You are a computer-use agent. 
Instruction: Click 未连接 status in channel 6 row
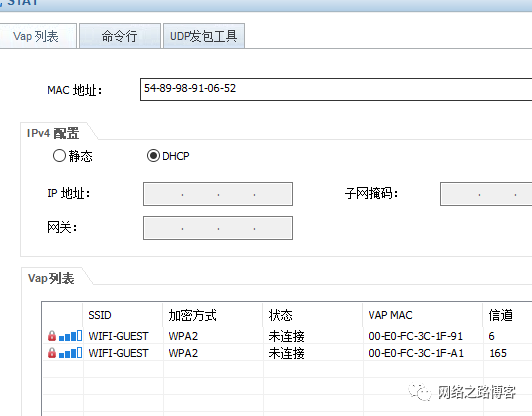(286, 336)
